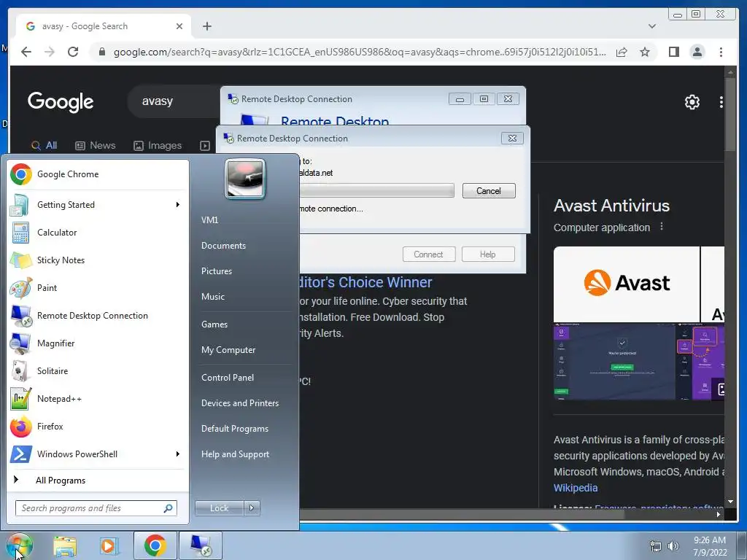Launch Getting Started from Start menu

pyautogui.click(x=98, y=205)
